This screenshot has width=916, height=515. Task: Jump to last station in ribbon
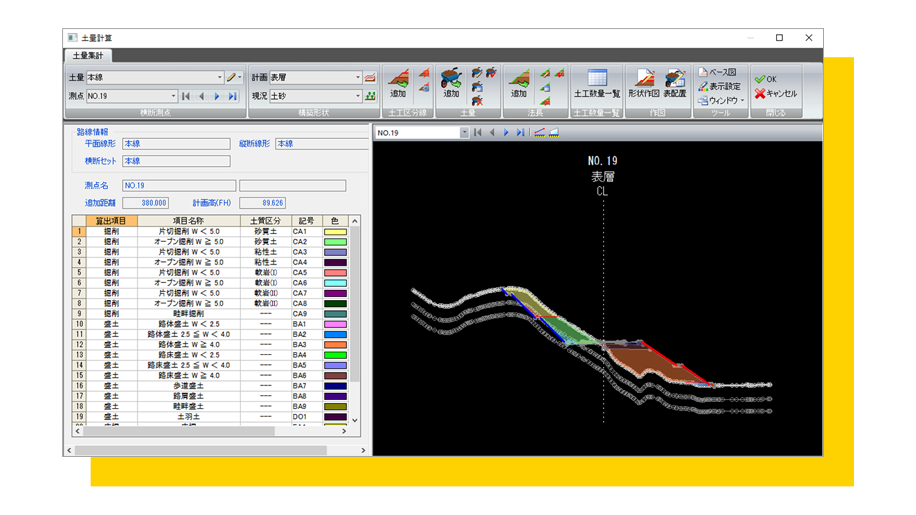pyautogui.click(x=233, y=96)
